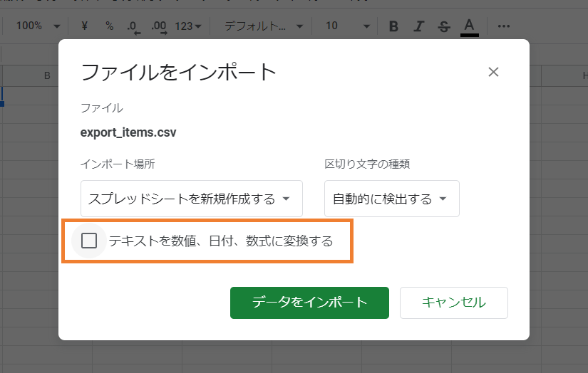The image size is (588, 373).
Task: Open the font size dropdown
Action: coord(348,26)
